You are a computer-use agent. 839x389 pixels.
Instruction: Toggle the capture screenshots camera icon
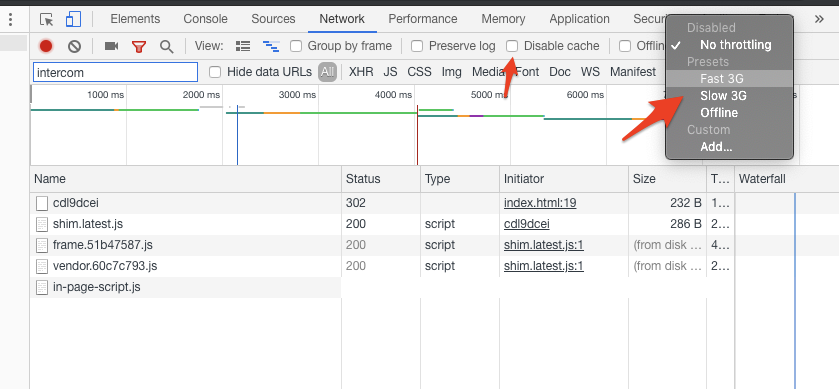coord(111,46)
